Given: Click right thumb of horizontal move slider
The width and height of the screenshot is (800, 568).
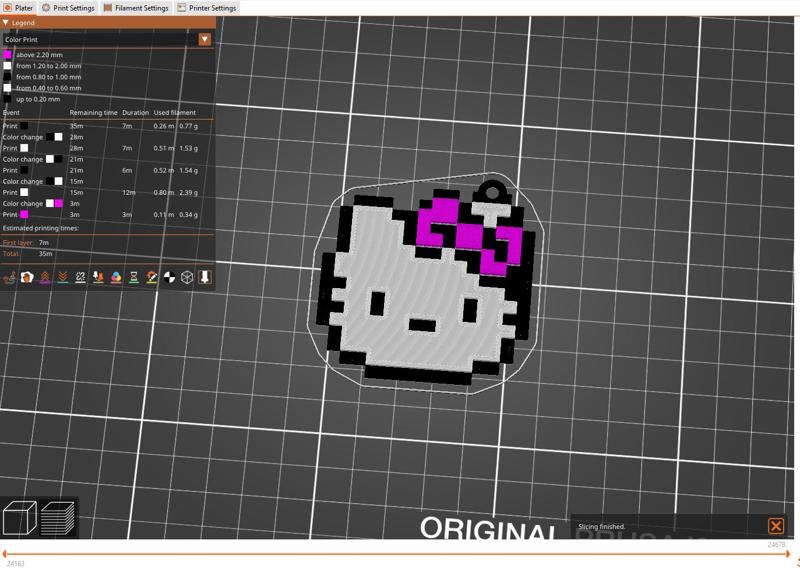Looking at the screenshot, I should coord(790,554).
